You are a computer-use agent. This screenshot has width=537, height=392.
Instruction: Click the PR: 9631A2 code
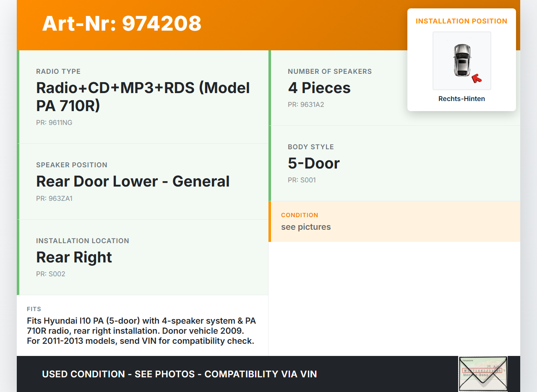(306, 105)
